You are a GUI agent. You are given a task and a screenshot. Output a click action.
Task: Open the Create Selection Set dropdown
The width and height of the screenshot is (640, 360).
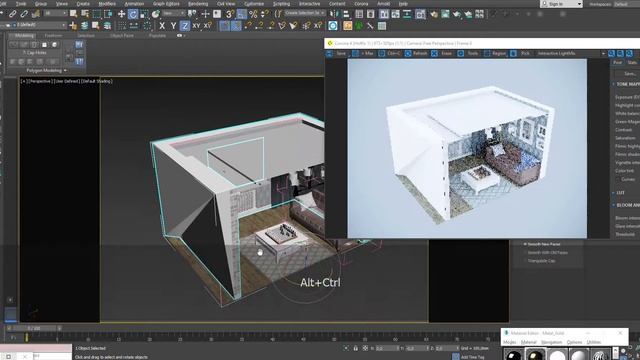tap(304, 13)
